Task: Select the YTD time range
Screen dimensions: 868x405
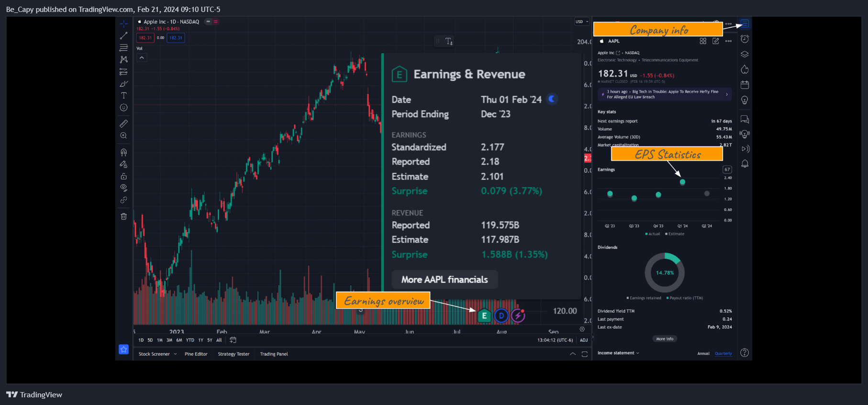Action: [x=190, y=340]
